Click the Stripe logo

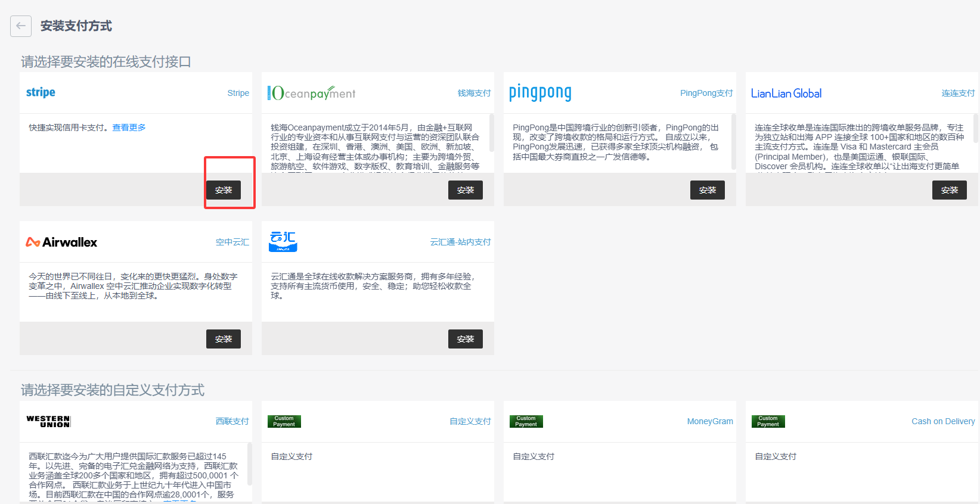[x=41, y=92]
